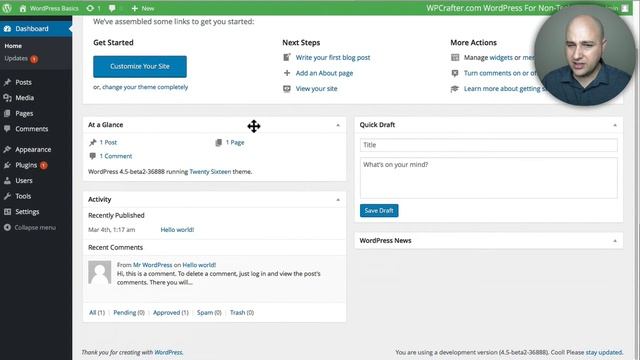Click the plus New content button
This screenshot has height=360, width=640.
click(x=142, y=8)
